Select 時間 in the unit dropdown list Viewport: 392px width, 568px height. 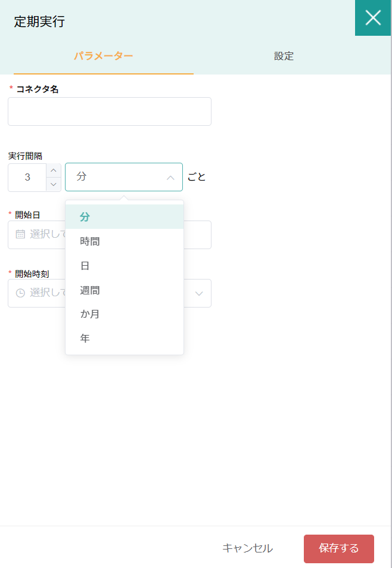point(90,241)
